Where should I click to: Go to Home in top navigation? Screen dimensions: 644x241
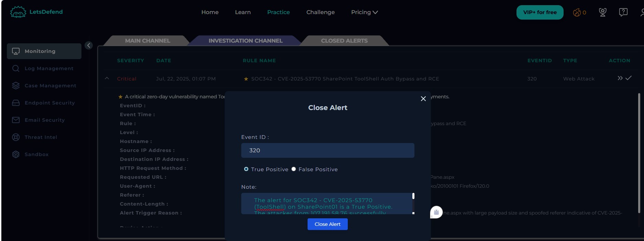point(210,12)
